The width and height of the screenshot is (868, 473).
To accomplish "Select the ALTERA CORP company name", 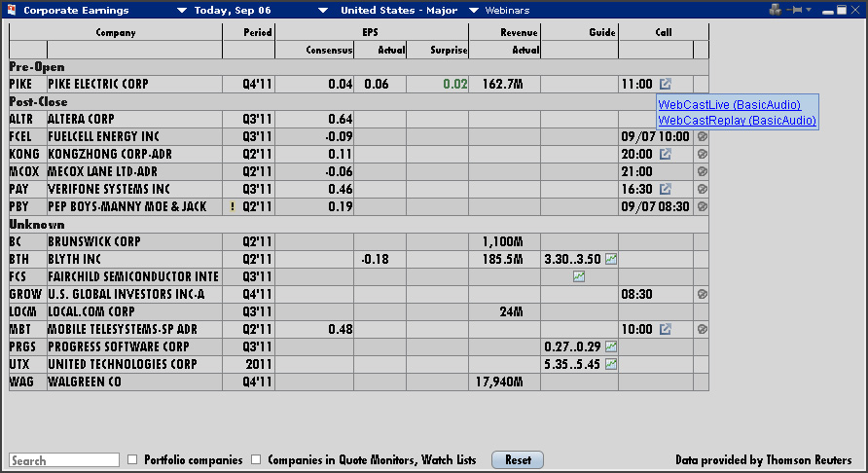I will 81,119.
